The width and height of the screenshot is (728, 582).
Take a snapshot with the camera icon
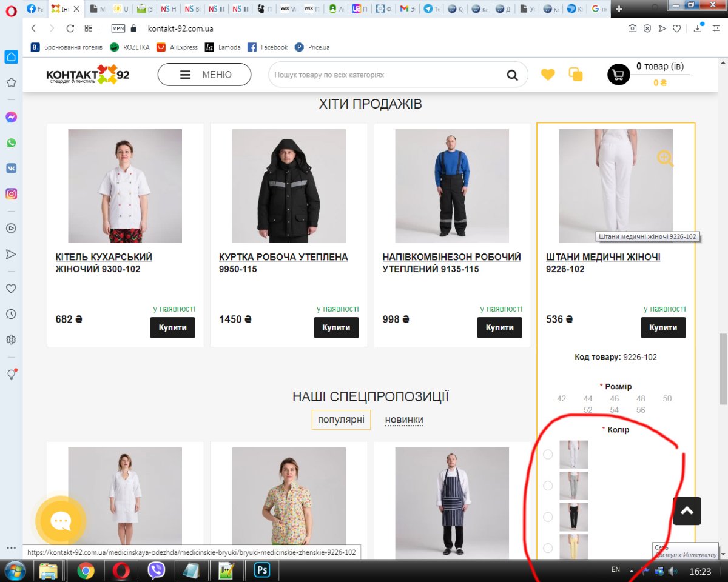(x=632, y=28)
